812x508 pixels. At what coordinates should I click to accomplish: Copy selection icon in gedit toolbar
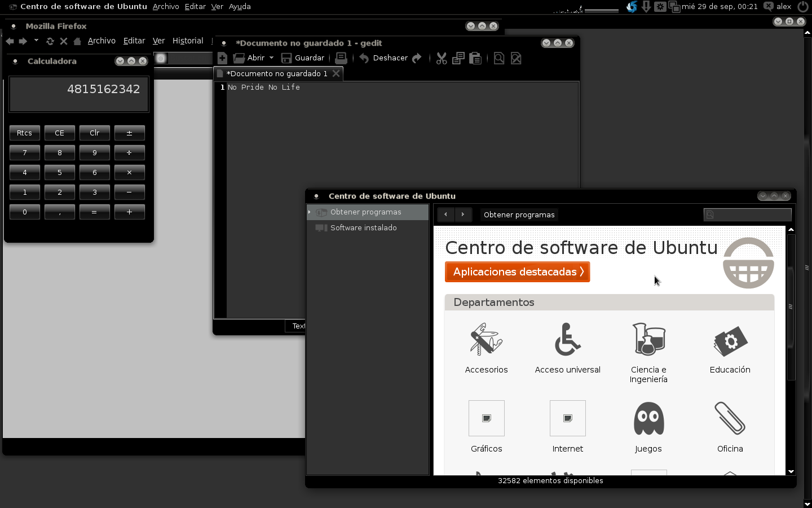(458, 58)
